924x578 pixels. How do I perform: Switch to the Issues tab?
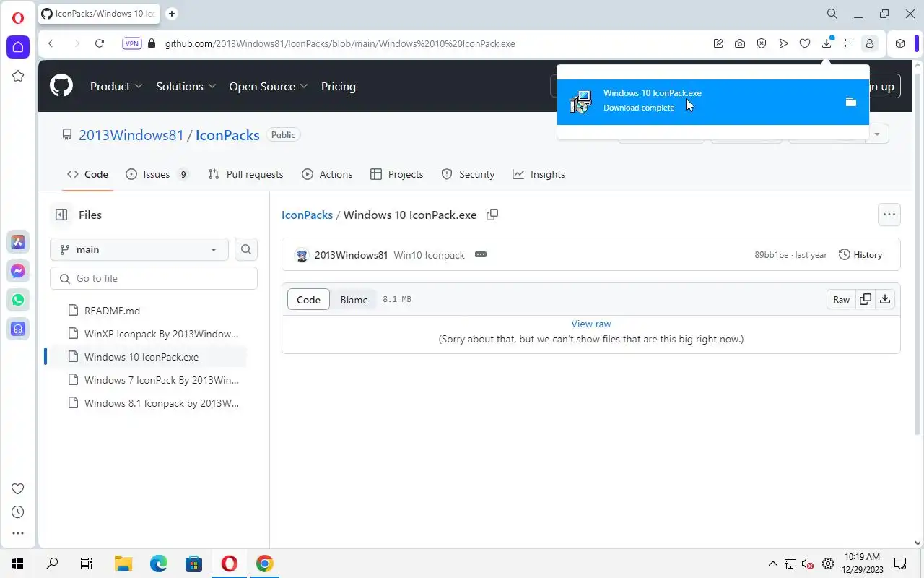[x=157, y=174]
